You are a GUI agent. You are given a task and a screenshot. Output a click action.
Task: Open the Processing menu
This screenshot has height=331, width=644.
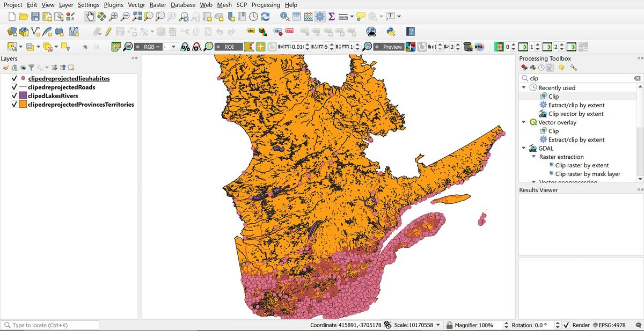click(x=266, y=5)
